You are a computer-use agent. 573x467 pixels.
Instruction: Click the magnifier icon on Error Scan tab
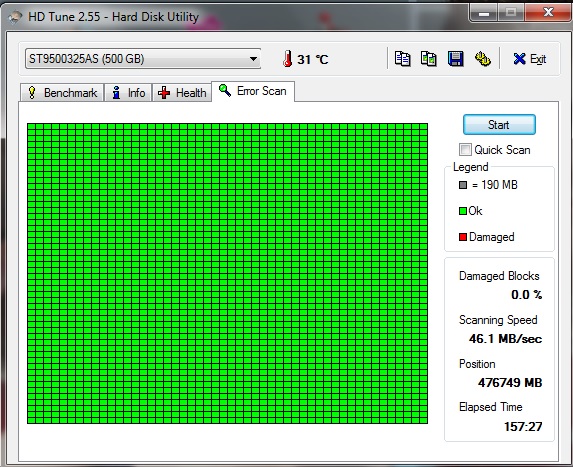pyautogui.click(x=225, y=90)
